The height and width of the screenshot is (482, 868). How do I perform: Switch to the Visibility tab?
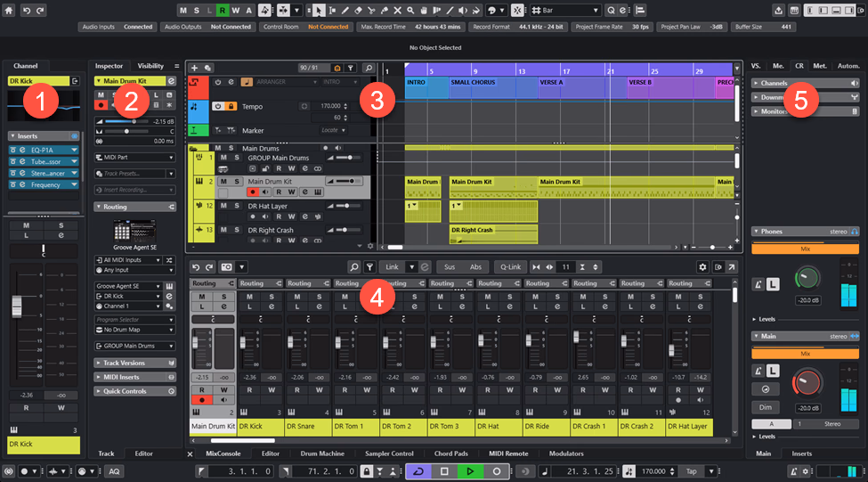tap(150, 66)
